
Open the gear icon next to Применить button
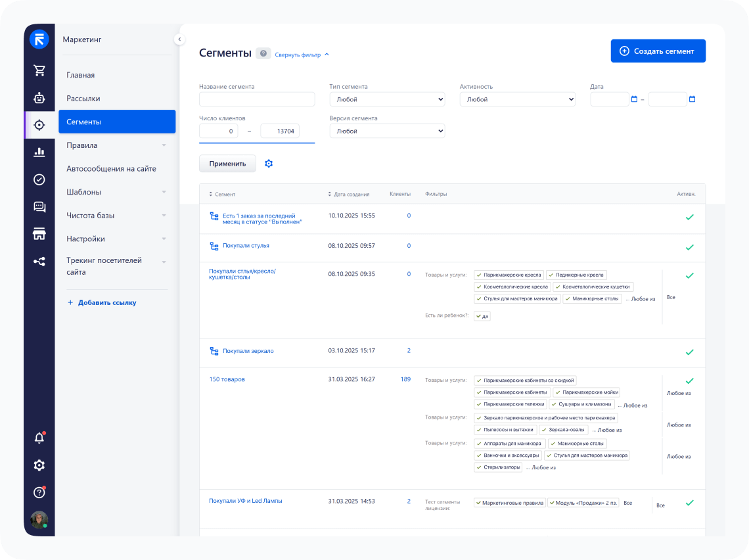269,163
